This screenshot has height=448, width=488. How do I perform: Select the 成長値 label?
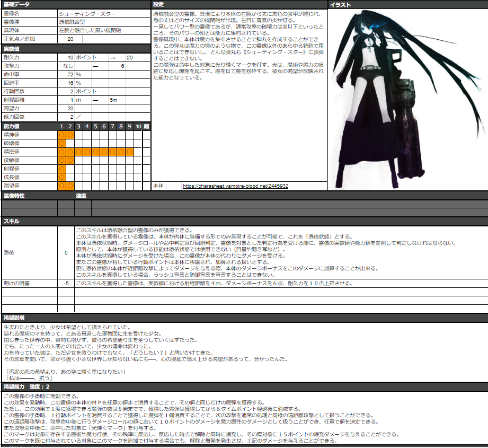click(11, 177)
